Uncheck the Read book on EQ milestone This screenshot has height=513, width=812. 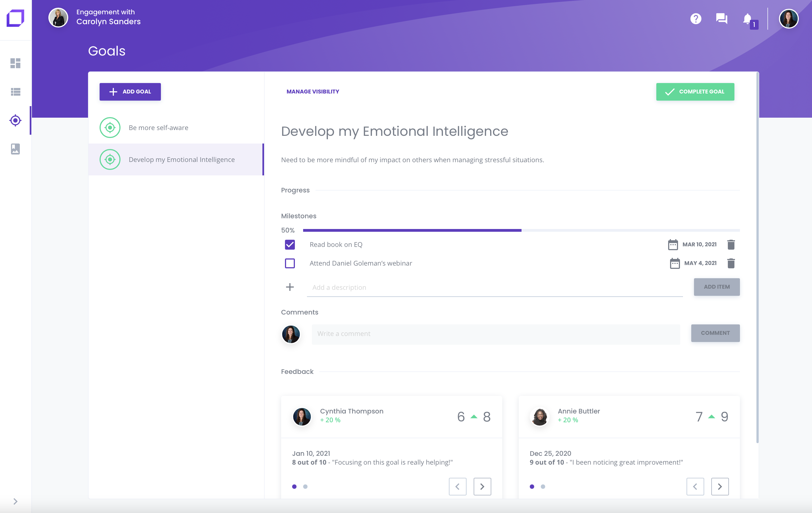[290, 244]
